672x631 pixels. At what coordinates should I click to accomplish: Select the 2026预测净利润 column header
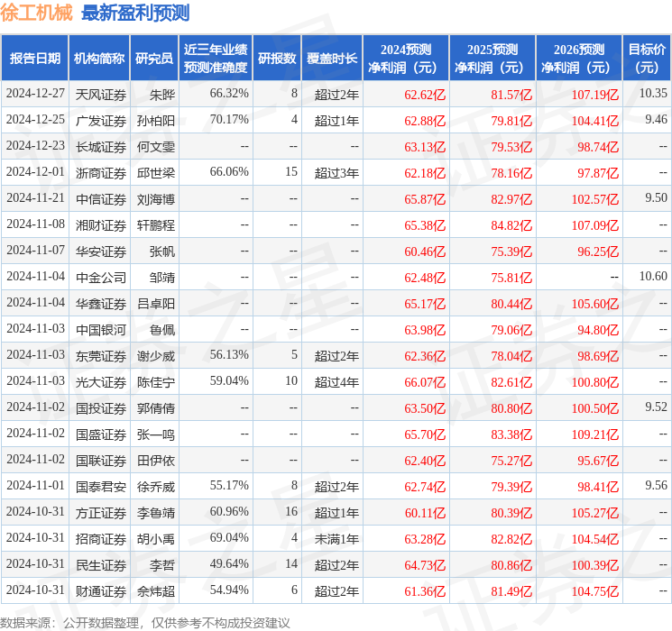tap(578, 59)
